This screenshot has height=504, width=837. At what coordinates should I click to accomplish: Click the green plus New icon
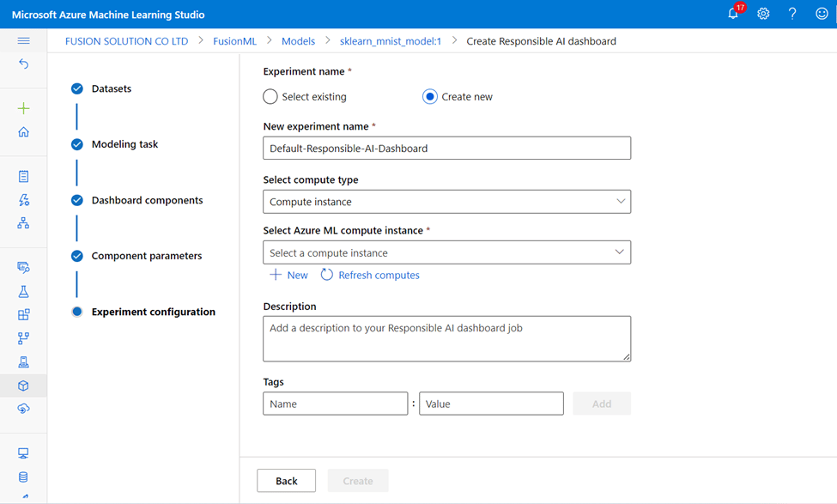tap(23, 108)
